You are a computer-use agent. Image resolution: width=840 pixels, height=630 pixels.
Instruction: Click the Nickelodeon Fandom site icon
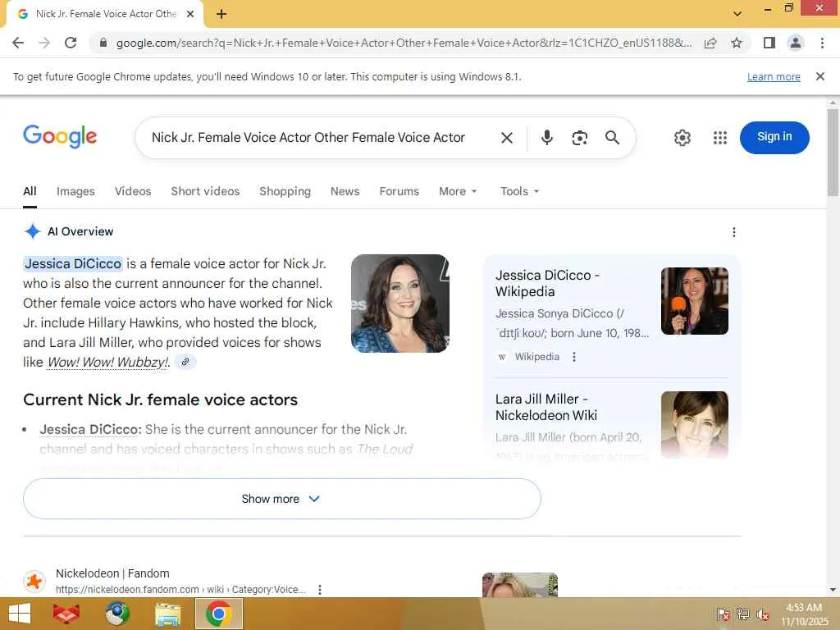pyautogui.click(x=34, y=582)
